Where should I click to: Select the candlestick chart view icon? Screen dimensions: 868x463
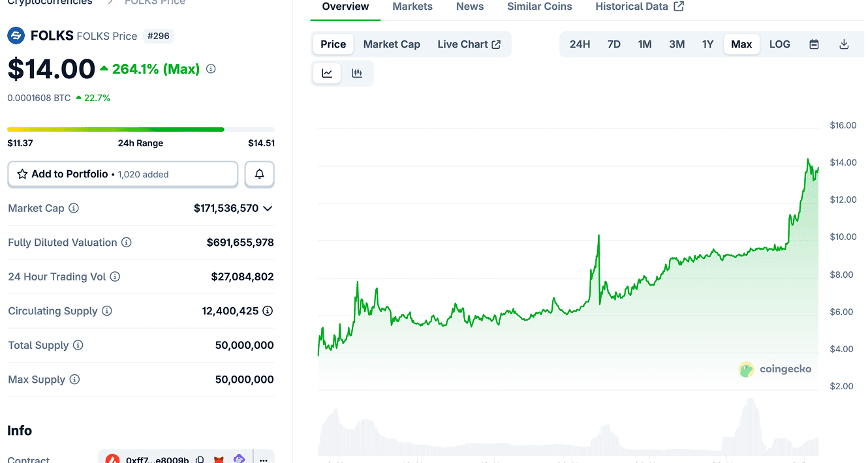(x=357, y=73)
